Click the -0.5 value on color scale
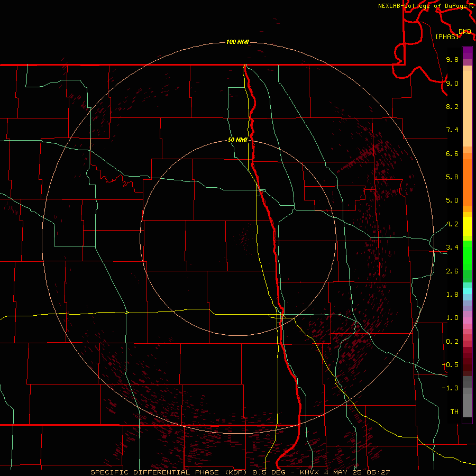The width and height of the screenshot is (476, 476). (450, 365)
